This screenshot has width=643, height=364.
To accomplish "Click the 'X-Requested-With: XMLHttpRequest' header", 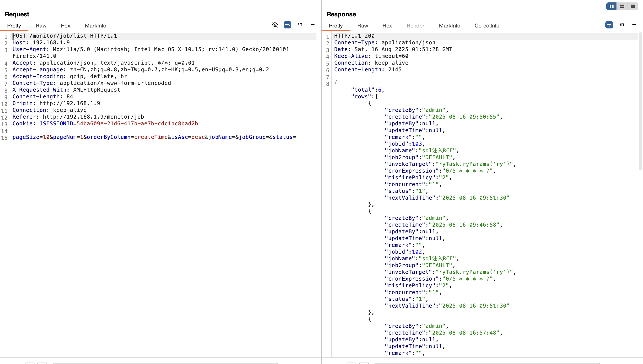I will (x=66, y=90).
